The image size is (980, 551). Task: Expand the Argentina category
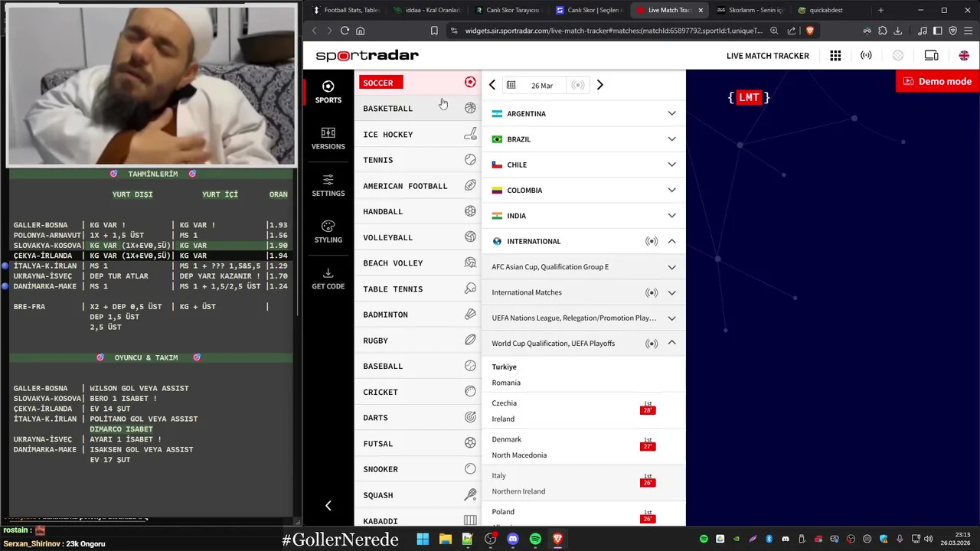[583, 113]
